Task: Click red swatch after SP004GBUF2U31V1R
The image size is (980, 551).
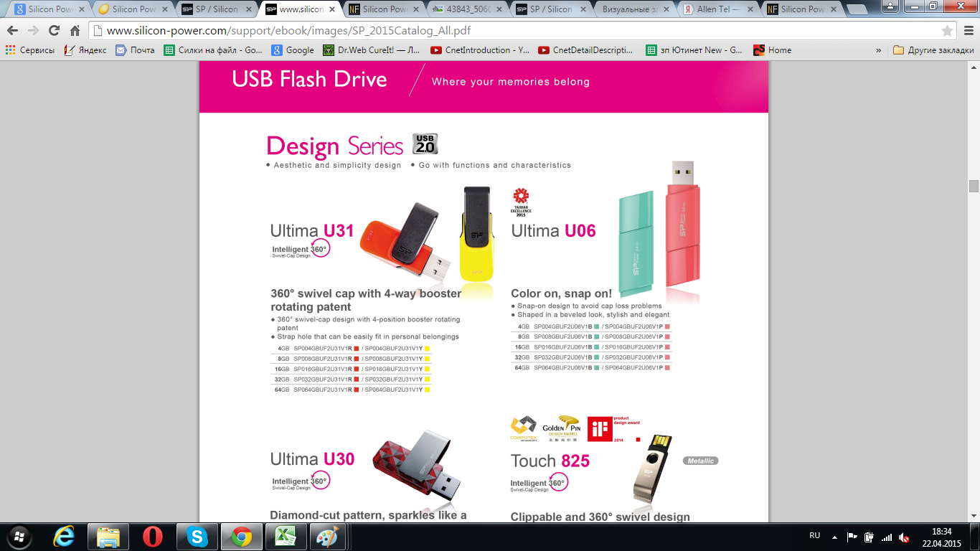Action: coord(356,349)
